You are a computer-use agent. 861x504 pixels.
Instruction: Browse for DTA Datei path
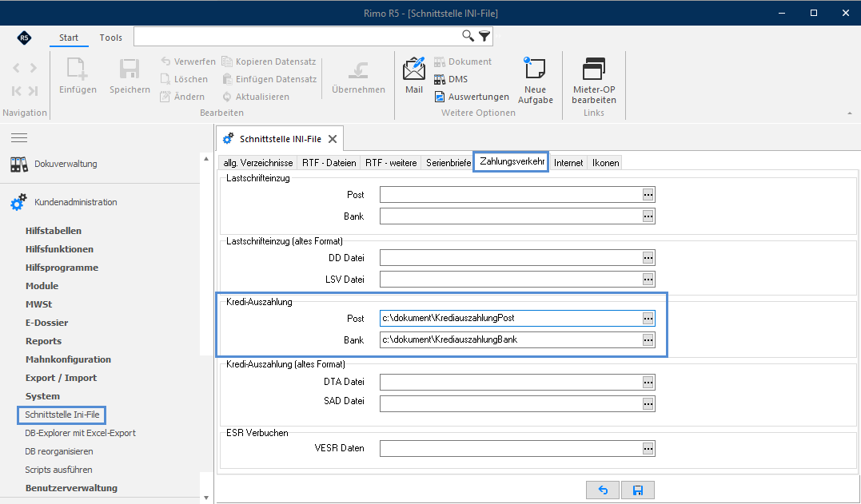(x=648, y=382)
